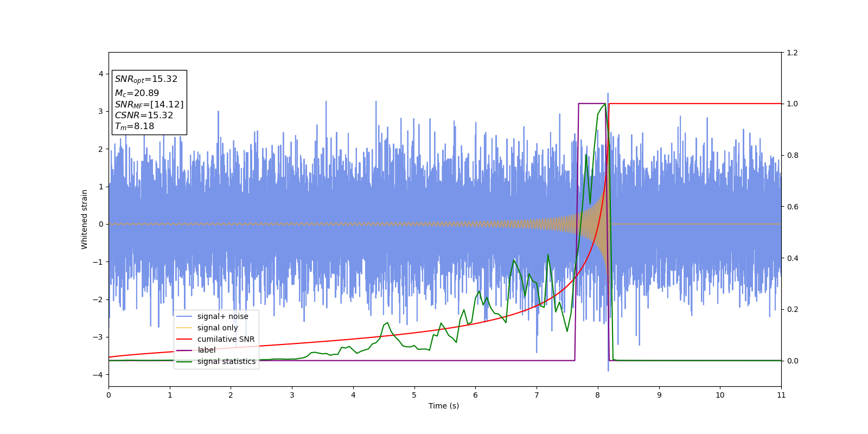Click the x-axis tick label 5
The width and height of the screenshot is (868, 434).
414,395
